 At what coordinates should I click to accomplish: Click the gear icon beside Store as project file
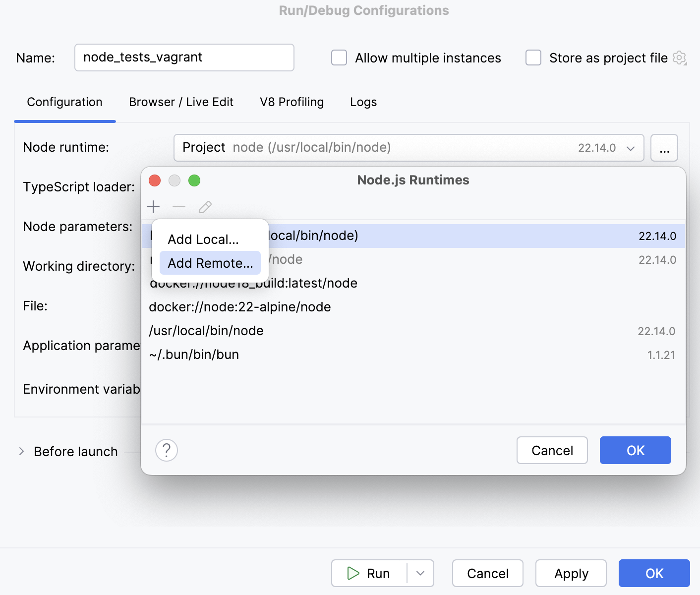tap(680, 58)
